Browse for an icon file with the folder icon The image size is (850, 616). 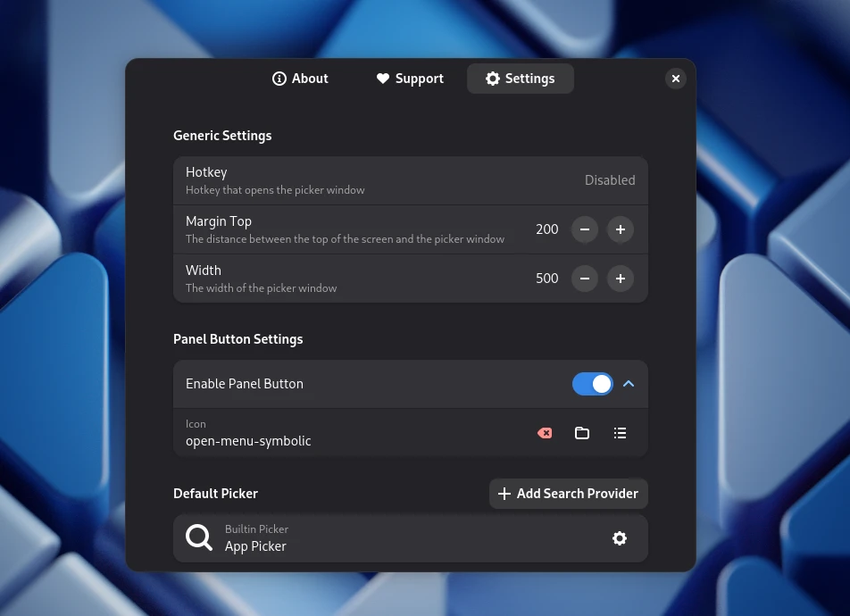582,433
